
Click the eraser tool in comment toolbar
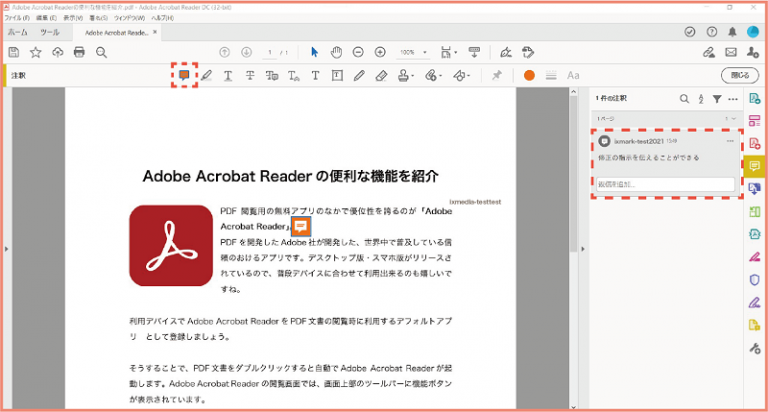382,75
